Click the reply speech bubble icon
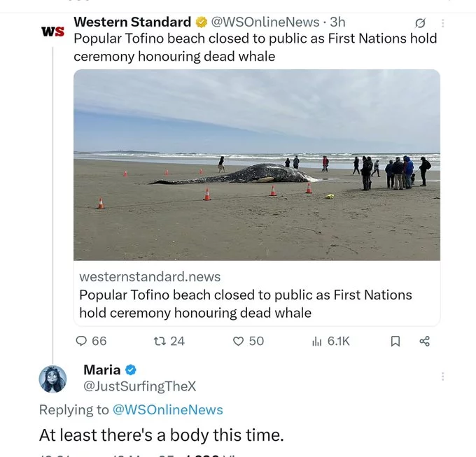The width and height of the screenshot is (476, 457). coord(81,342)
